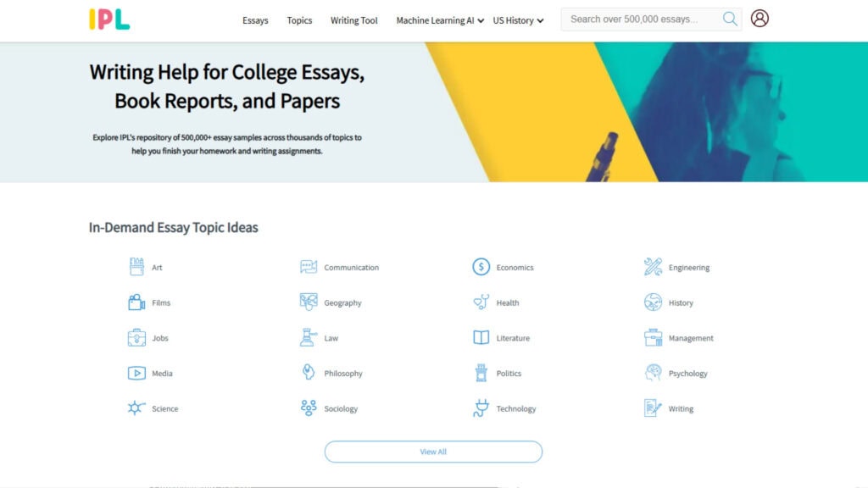The height and width of the screenshot is (488, 868).
Task: Open the Technology topic link
Action: tap(516, 409)
